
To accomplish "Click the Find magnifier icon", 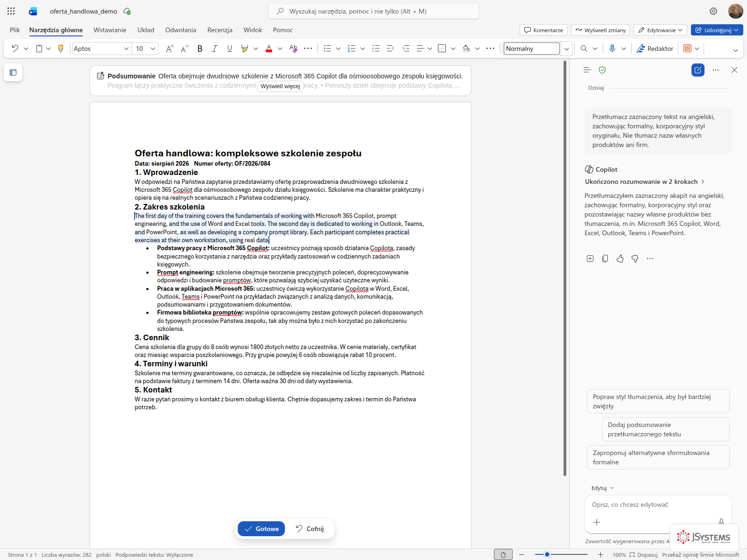I will pyautogui.click(x=584, y=49).
